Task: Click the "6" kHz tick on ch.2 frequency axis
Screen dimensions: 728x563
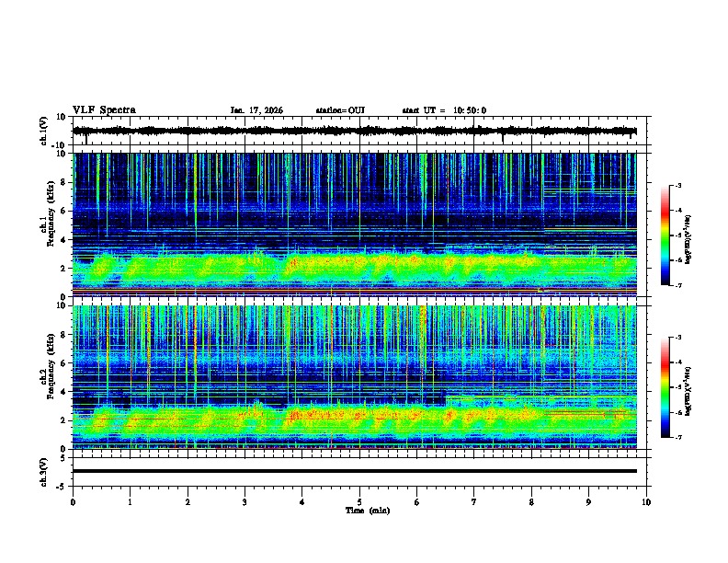Action: click(x=63, y=363)
